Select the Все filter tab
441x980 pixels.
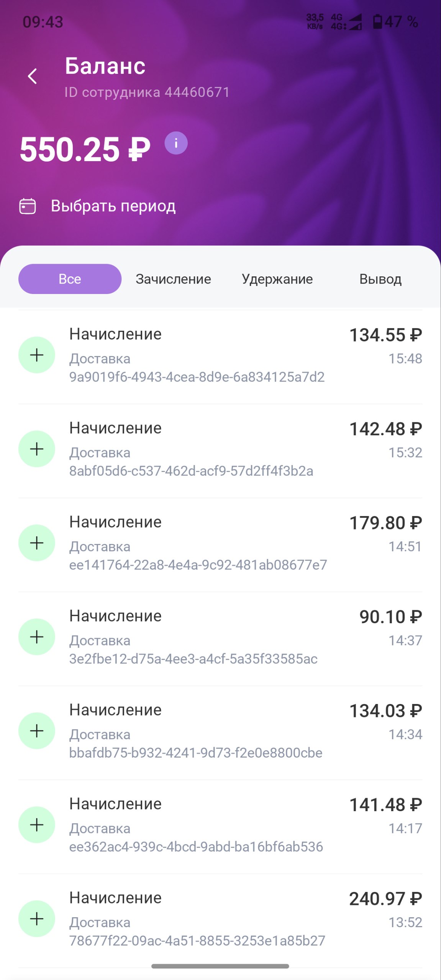[x=70, y=279]
